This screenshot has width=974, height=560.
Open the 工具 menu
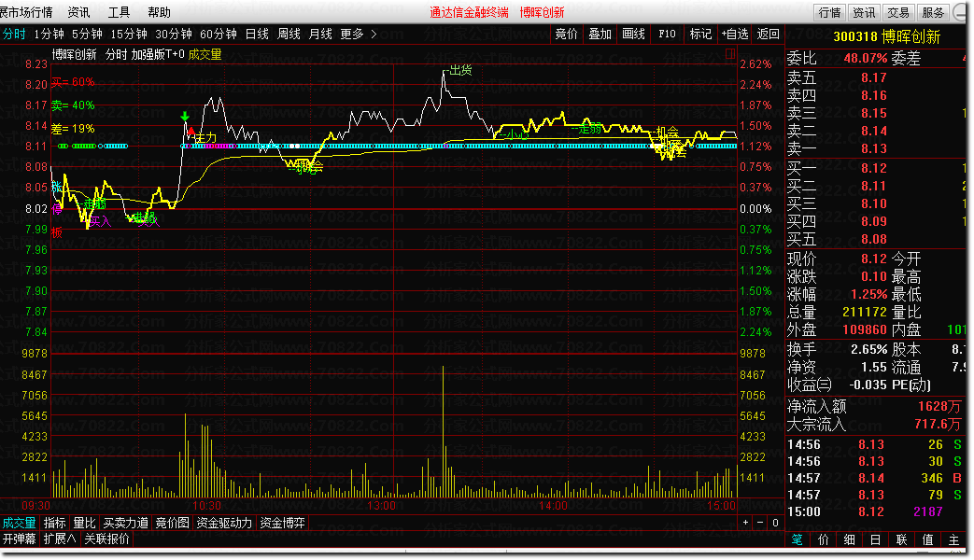coord(119,12)
